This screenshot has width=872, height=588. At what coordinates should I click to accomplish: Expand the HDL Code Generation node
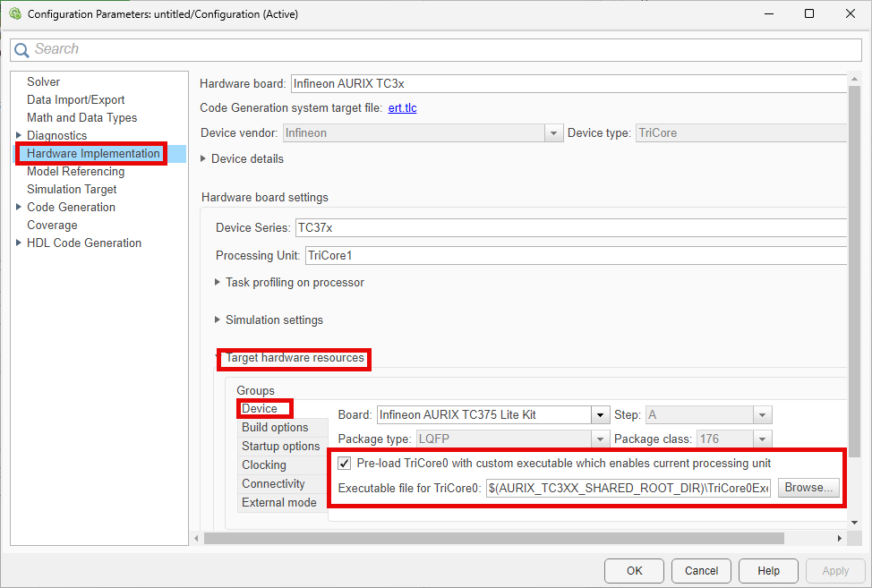click(19, 243)
